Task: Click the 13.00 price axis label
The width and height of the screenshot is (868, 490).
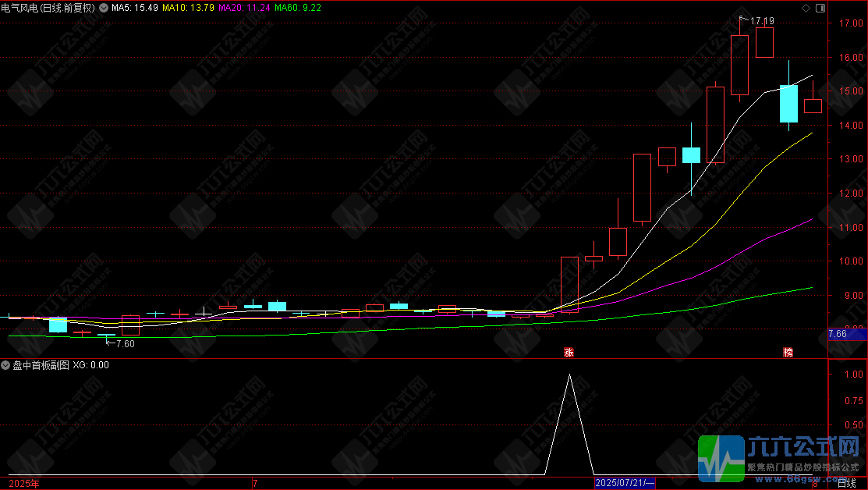Action: [851, 159]
